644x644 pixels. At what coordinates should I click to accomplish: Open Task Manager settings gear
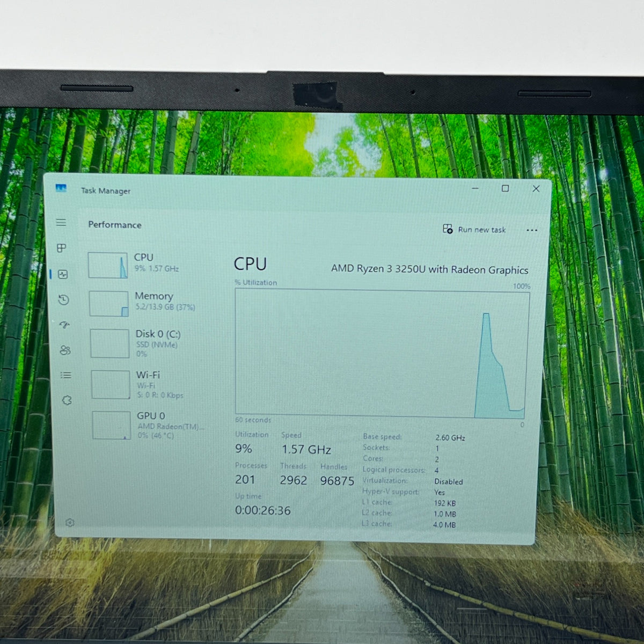[x=70, y=522]
